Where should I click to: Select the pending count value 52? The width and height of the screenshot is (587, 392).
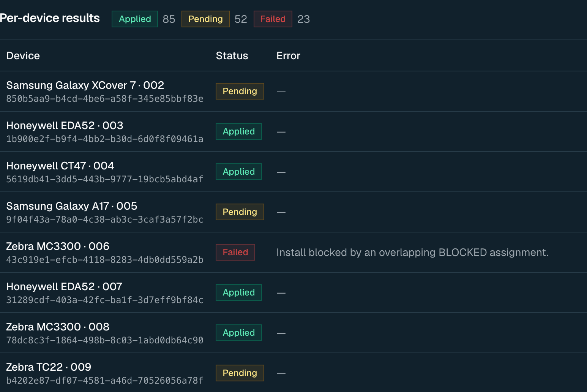click(x=241, y=19)
